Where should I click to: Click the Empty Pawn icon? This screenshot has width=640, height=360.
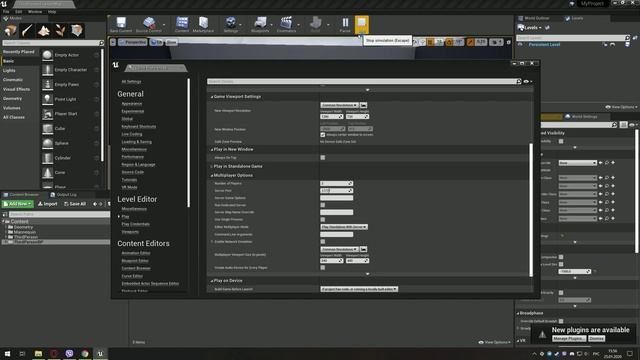click(47, 84)
